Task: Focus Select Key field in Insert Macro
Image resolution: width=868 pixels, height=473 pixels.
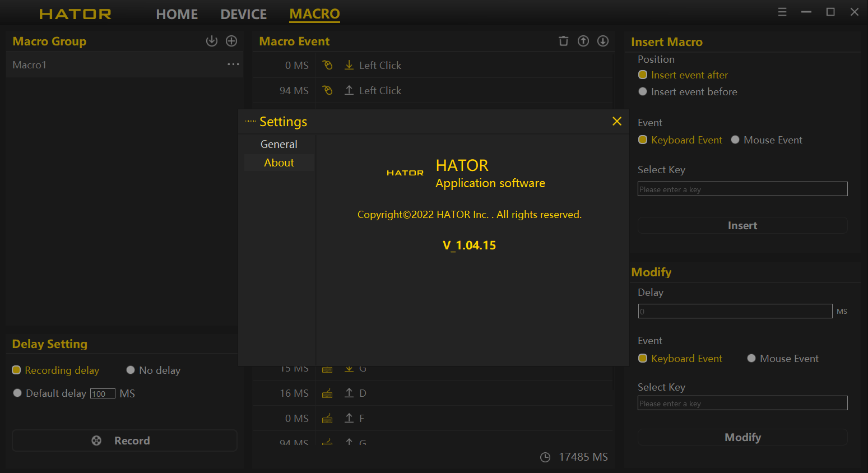Action: pyautogui.click(x=742, y=189)
